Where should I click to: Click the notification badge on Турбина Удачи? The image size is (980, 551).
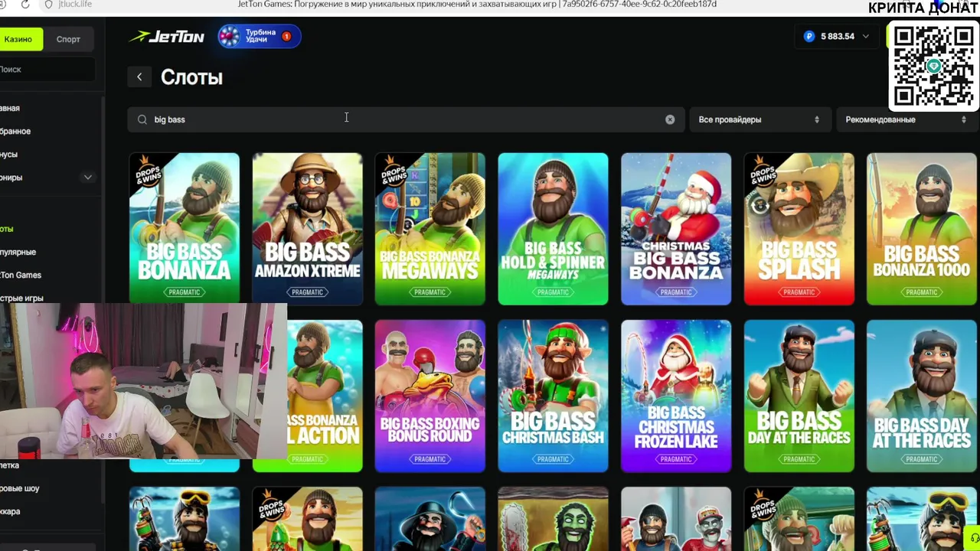coord(286,36)
